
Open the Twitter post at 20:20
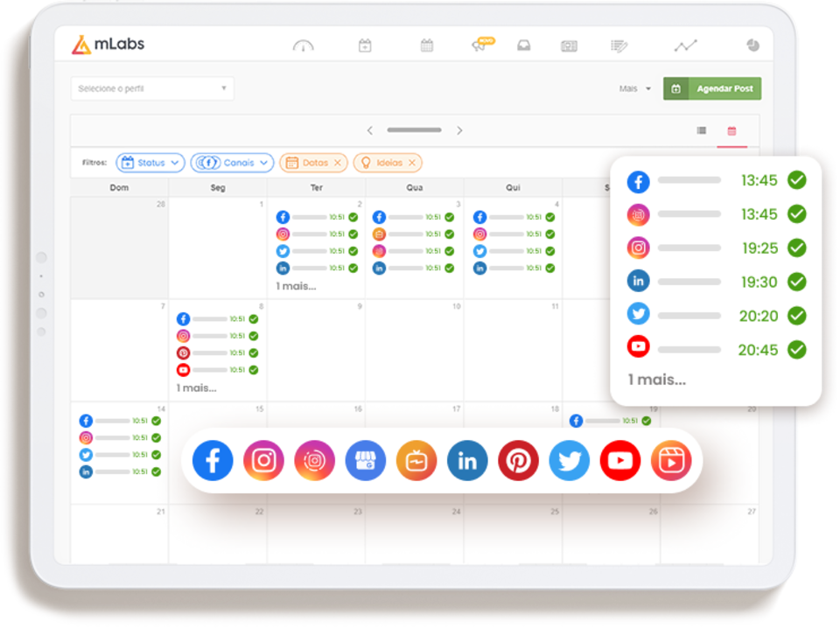[x=717, y=316]
